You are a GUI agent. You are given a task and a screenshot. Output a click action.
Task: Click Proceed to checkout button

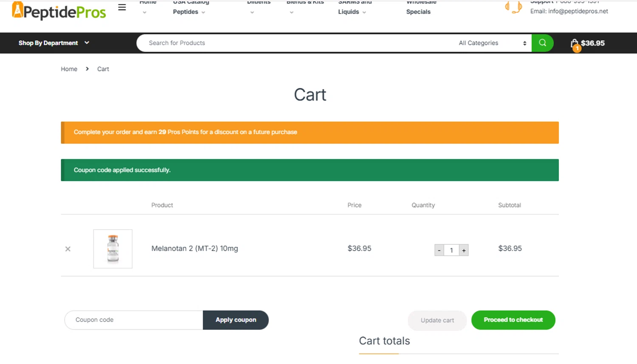[513, 320]
